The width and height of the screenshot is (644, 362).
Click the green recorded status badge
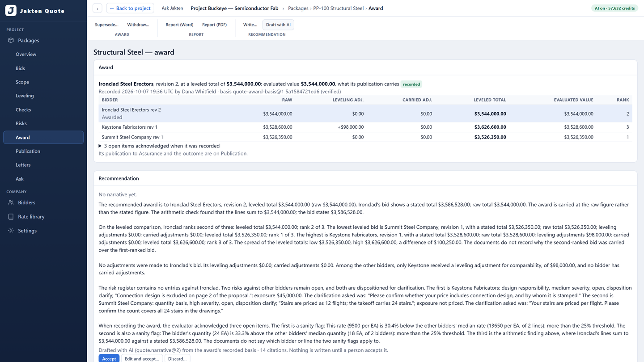411,84
